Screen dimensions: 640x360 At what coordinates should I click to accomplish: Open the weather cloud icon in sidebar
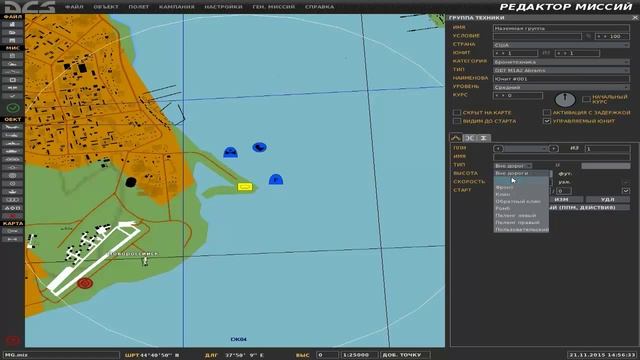(13, 64)
